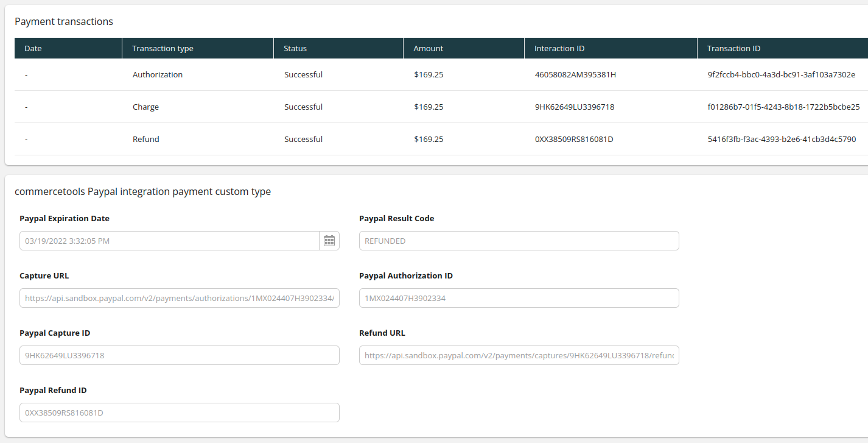
Task: Click the Date column header
Action: click(33, 48)
